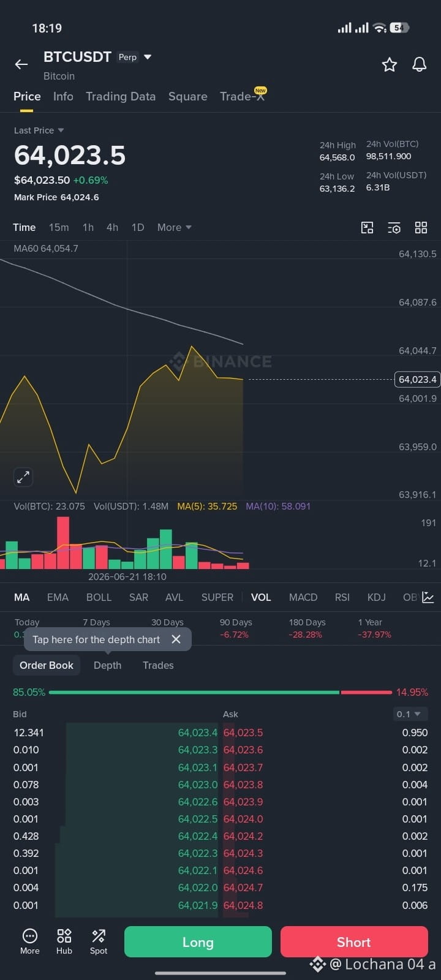The image size is (441, 980).
Task: Tap ask price 64,024.7
Action: [243, 888]
